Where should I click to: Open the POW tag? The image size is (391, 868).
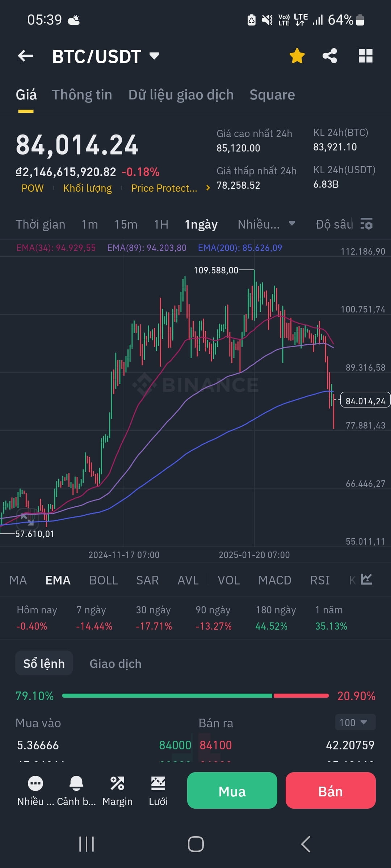coord(33,188)
